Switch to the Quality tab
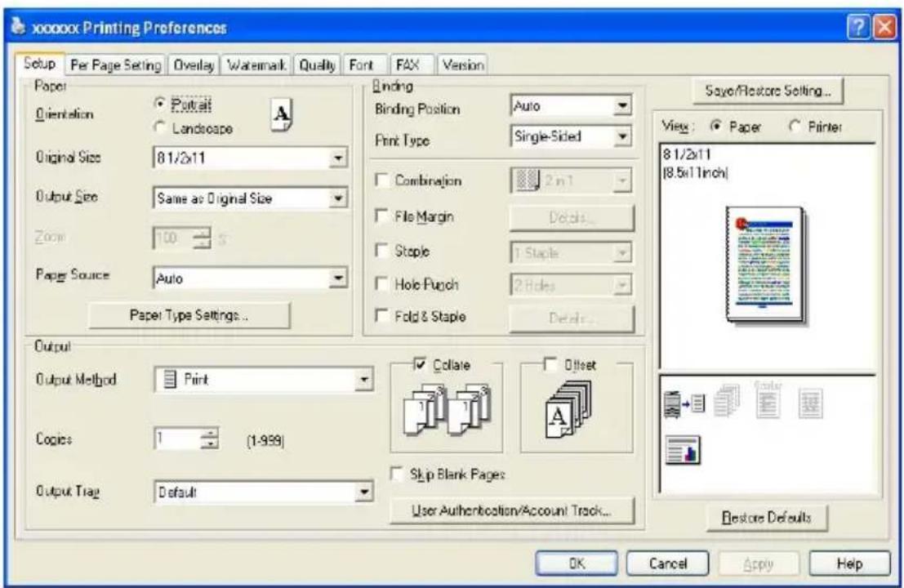Image resolution: width=904 pixels, height=588 pixels. tap(317, 65)
